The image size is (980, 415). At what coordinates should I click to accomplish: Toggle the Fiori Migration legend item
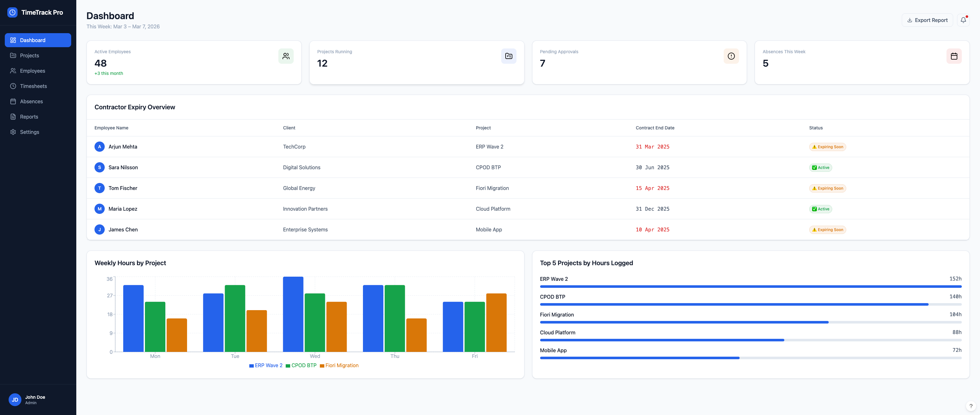click(x=339, y=365)
